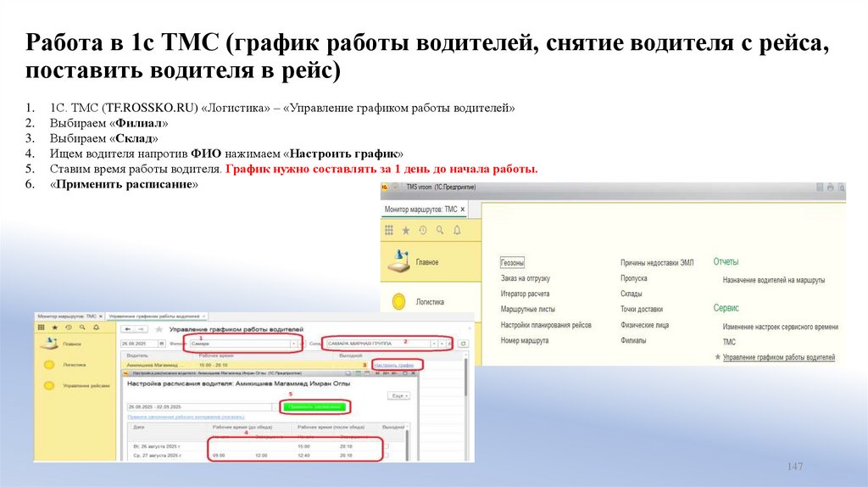Click period field 26.08.2025 - 02.09.2025

(198, 406)
